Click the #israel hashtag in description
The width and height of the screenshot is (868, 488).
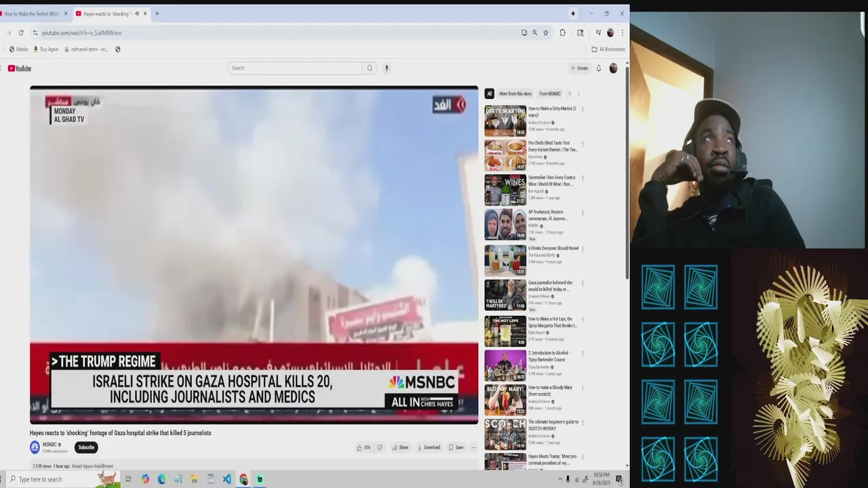[77, 466]
